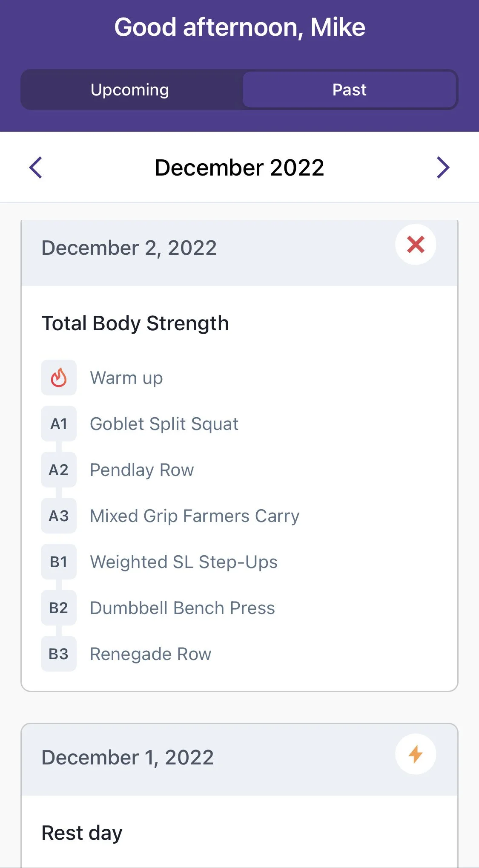The image size is (479, 868).
Task: Tap the flame Warm up icon
Action: (x=59, y=378)
